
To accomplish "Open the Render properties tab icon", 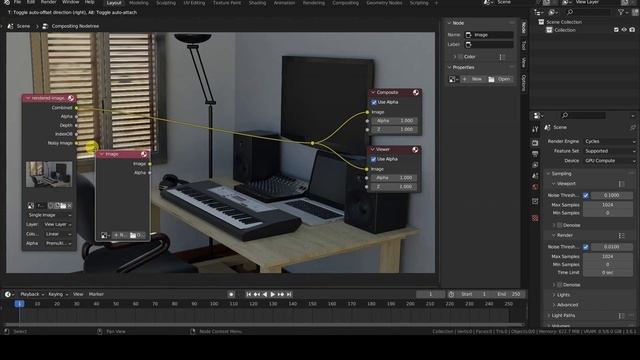I will click(535, 143).
